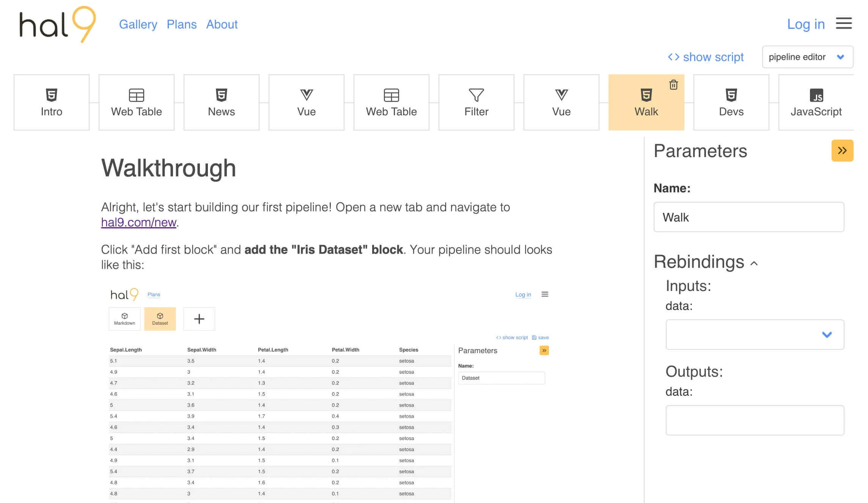
Task: Select the first Web Table block
Action: coord(137,102)
